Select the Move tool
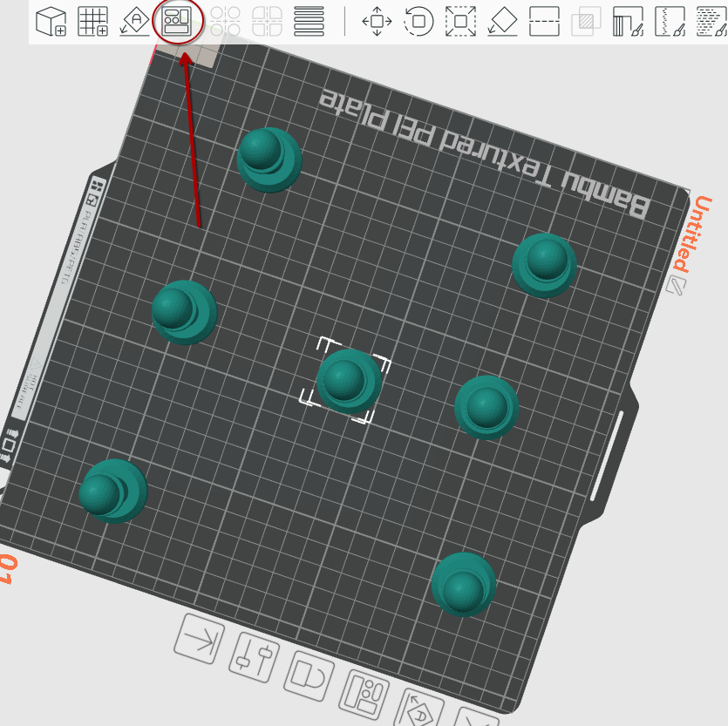The width and height of the screenshot is (728, 726). pyautogui.click(x=377, y=21)
